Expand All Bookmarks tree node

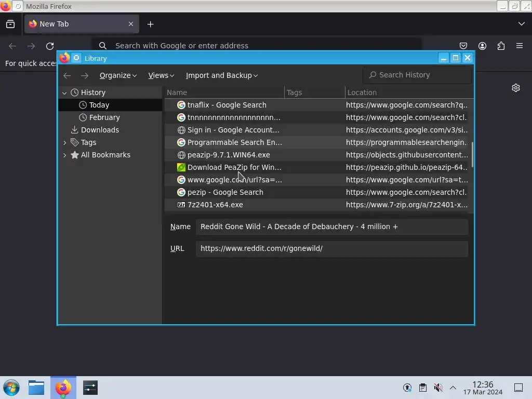(64, 155)
